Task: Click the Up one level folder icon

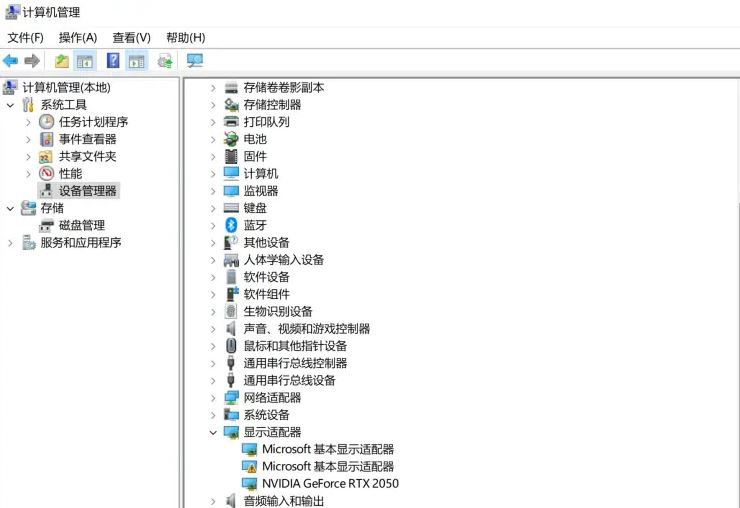Action: [x=62, y=61]
